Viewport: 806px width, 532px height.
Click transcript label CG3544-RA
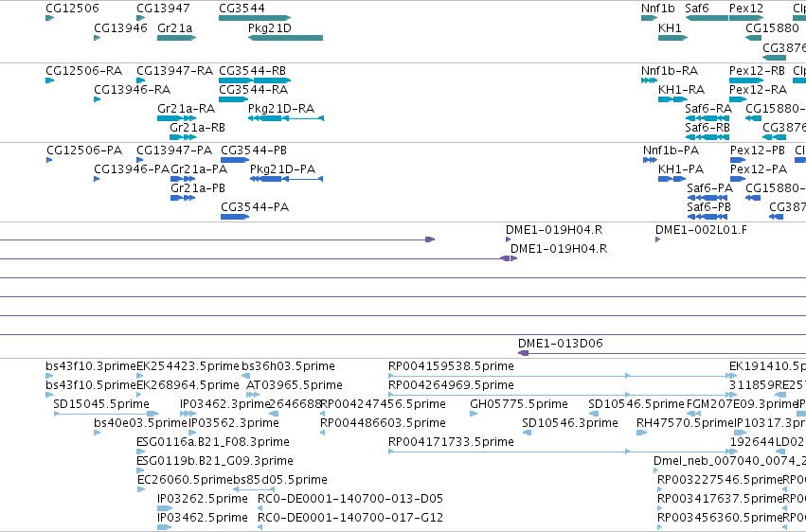[x=254, y=89]
